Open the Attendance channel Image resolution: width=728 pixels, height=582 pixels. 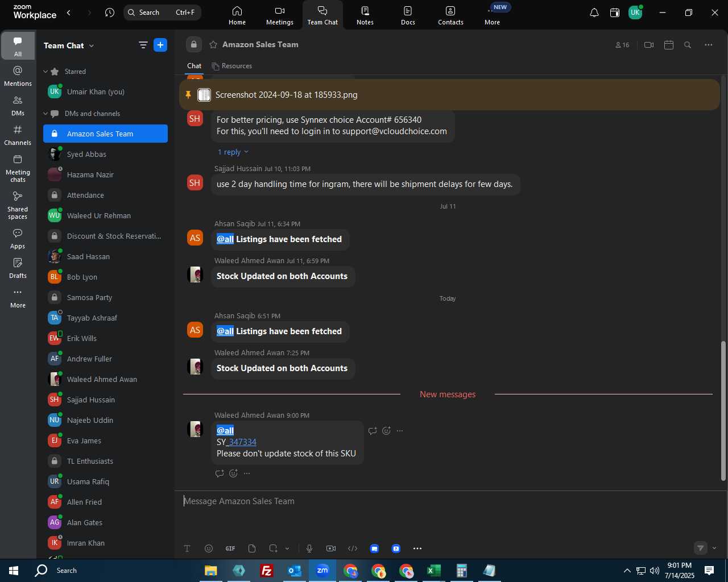pyautogui.click(x=105, y=195)
